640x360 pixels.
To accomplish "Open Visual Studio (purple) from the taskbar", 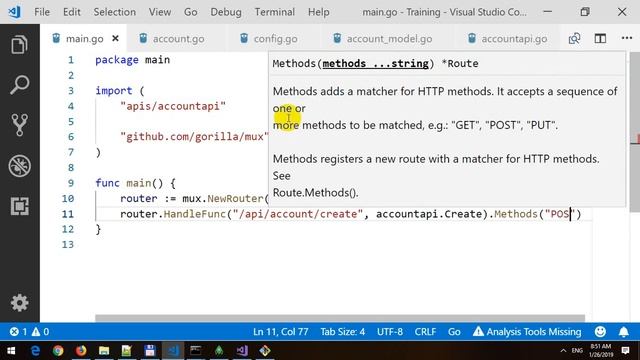I will coord(242,351).
